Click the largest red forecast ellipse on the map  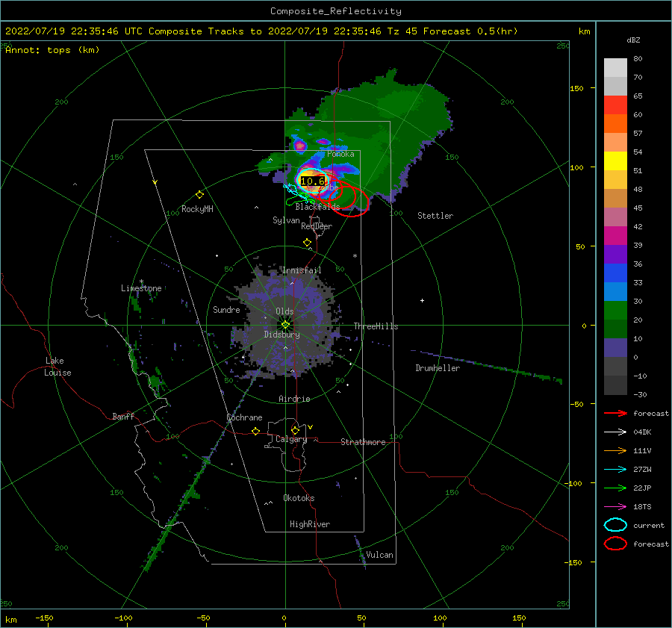pos(351,201)
